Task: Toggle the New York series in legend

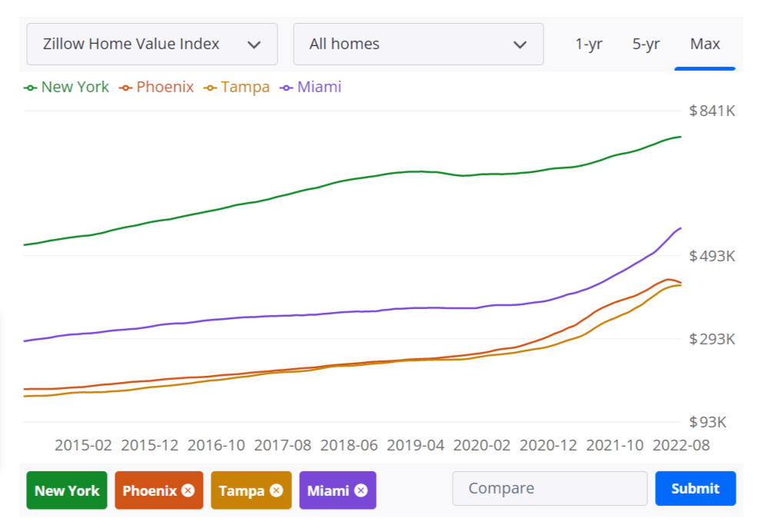Action: (75, 88)
